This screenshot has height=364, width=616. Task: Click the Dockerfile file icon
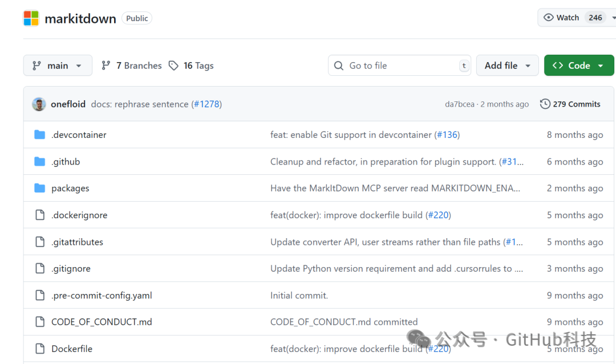tap(40, 348)
